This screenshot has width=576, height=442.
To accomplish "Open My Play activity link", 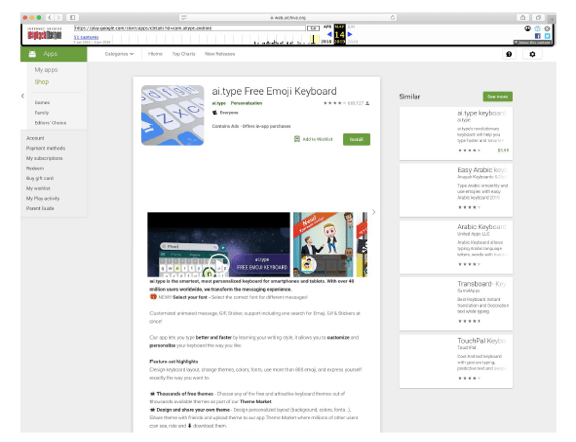I will click(43, 198).
